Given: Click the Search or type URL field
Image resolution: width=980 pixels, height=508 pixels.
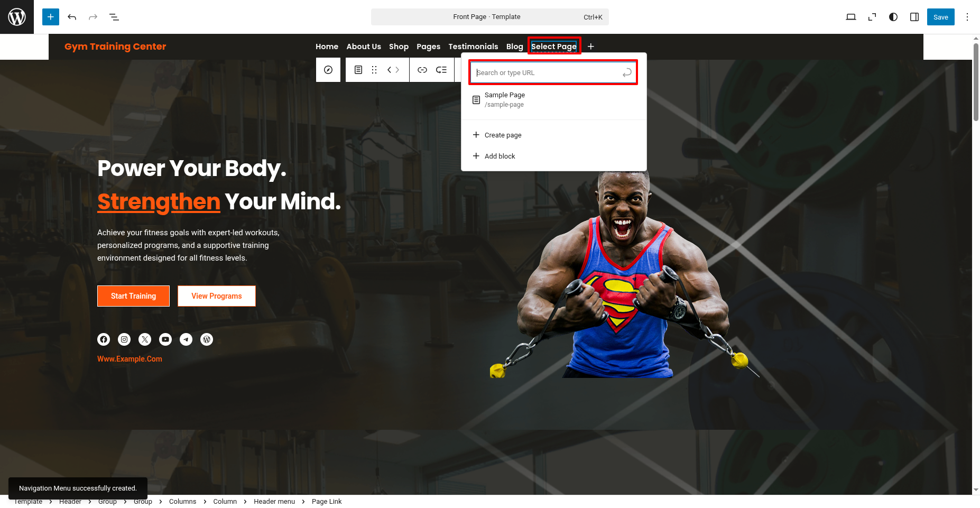Looking at the screenshot, I should [547, 73].
